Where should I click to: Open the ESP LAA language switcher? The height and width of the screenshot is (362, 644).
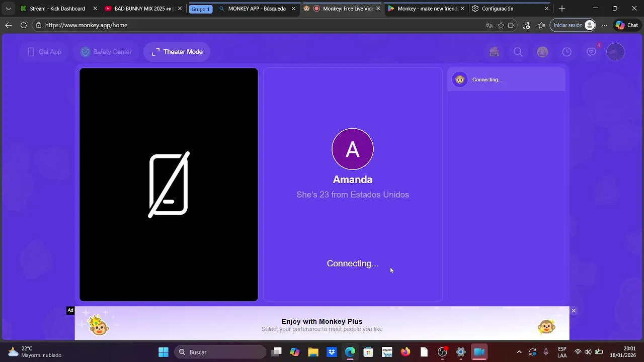point(562,352)
